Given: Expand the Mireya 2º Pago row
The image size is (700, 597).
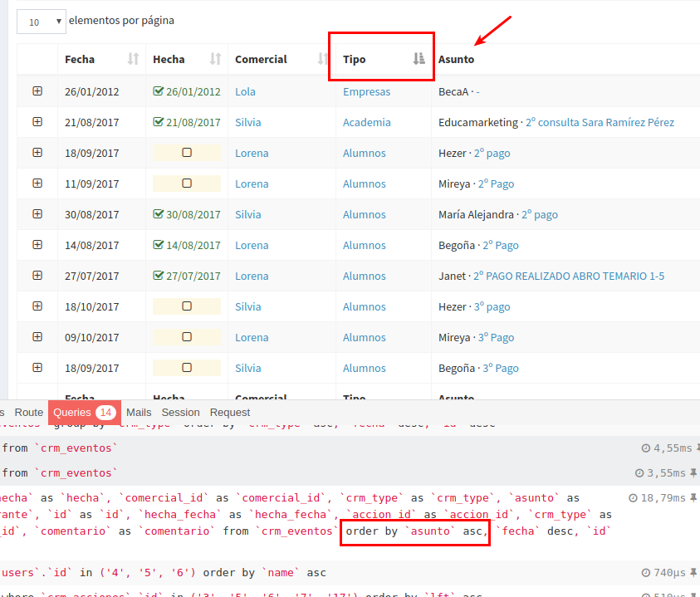Looking at the screenshot, I should [x=37, y=184].
